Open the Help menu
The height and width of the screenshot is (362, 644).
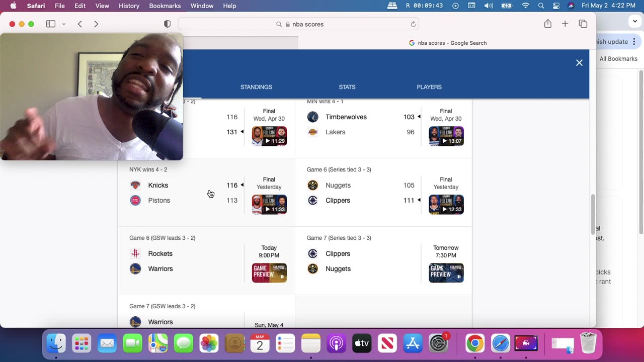pyautogui.click(x=229, y=6)
